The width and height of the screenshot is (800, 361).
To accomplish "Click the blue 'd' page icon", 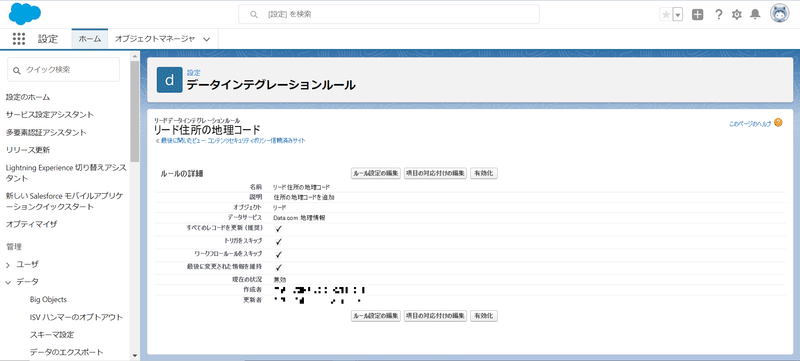I will 169,80.
